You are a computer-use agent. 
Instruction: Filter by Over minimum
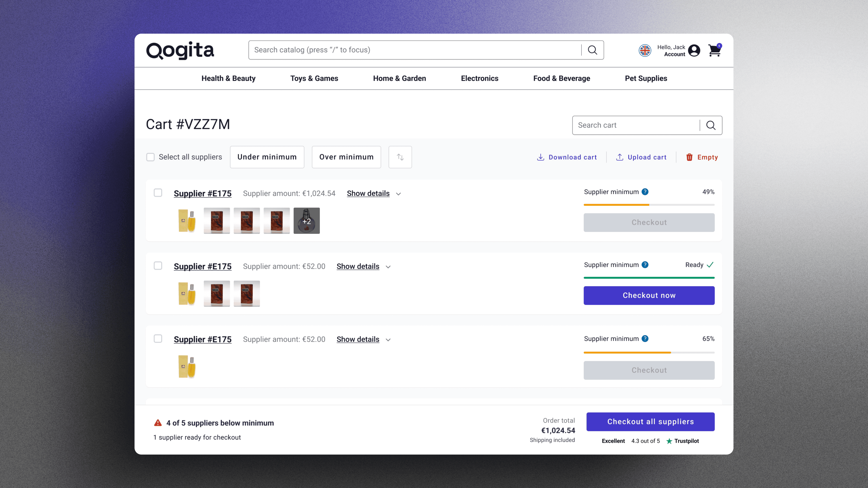[x=346, y=157]
